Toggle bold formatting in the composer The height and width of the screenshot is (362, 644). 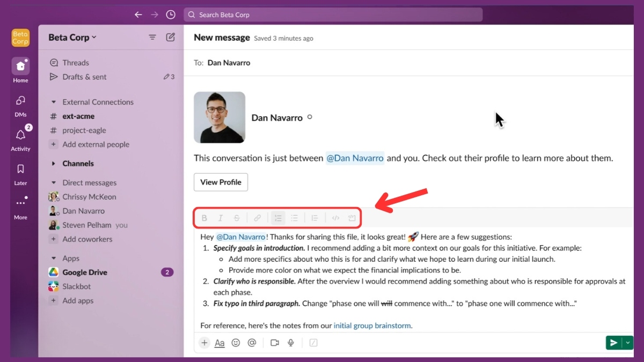(x=204, y=218)
